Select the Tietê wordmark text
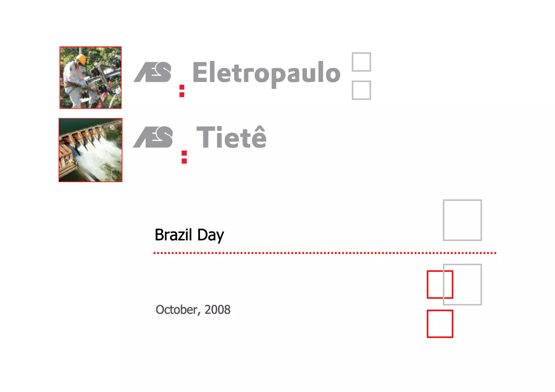The width and height of the screenshot is (555, 392). pyautogui.click(x=231, y=137)
